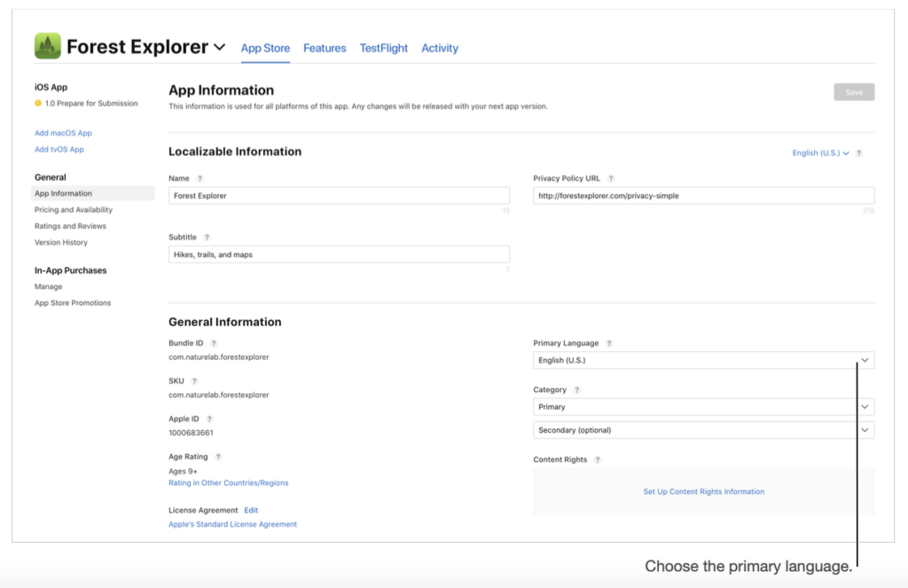Click into the Subtitle field
This screenshot has height=588, width=908.
(339, 255)
